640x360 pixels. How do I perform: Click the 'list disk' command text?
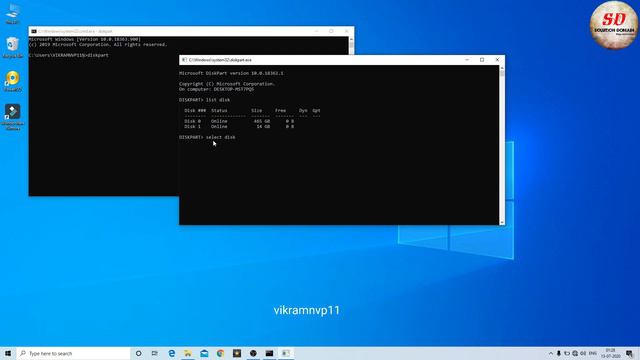coord(218,100)
